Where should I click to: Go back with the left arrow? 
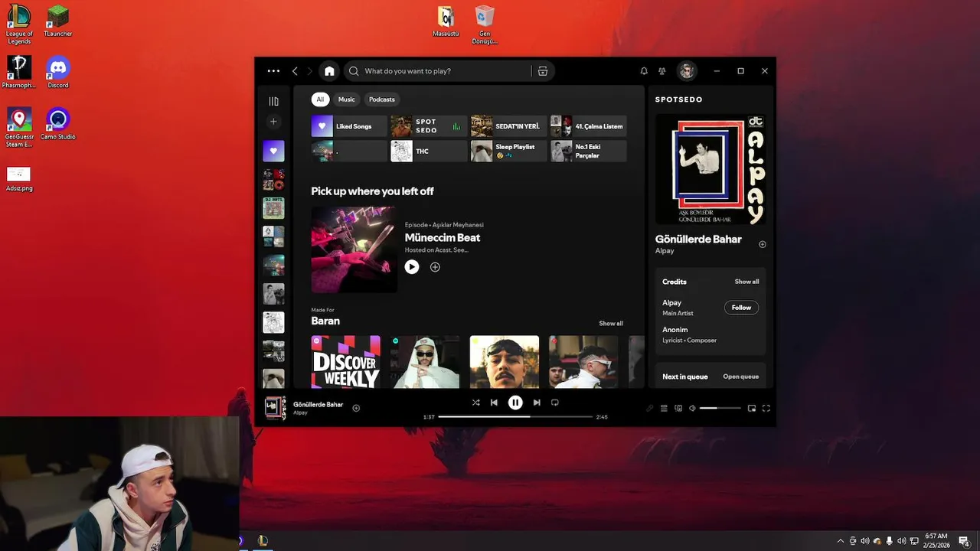tap(295, 71)
